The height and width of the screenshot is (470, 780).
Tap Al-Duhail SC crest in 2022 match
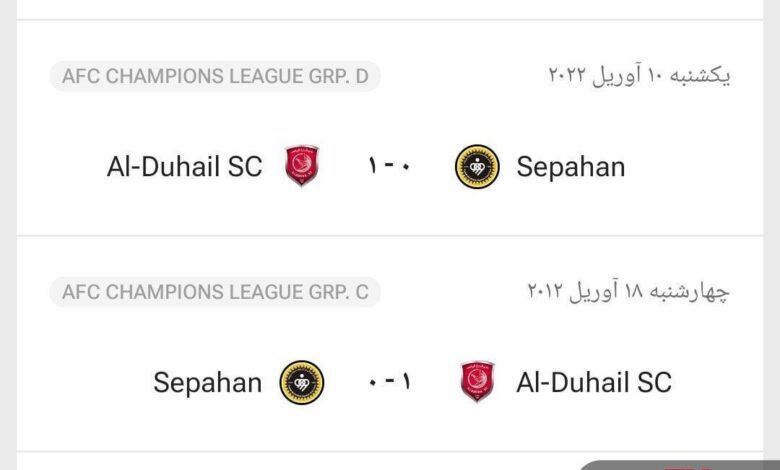(x=302, y=166)
